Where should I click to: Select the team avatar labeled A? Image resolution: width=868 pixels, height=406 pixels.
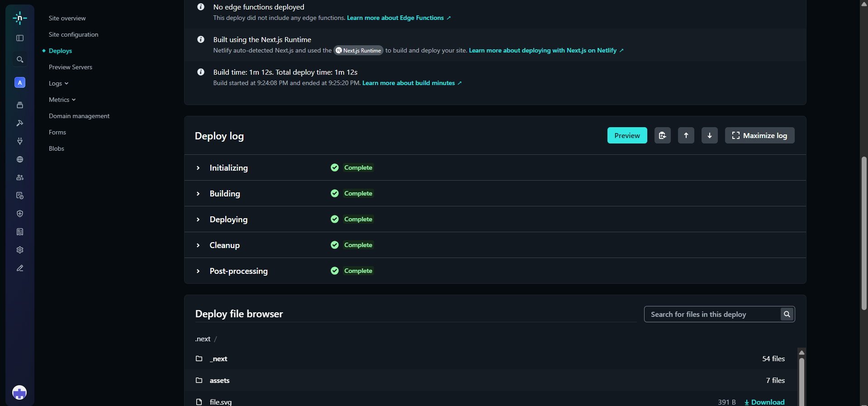click(x=20, y=82)
